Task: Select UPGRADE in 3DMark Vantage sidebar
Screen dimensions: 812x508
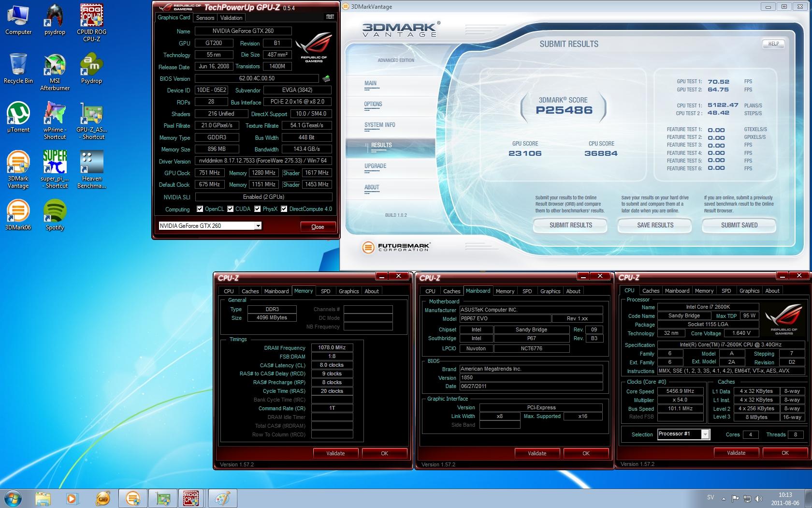Action: [376, 166]
